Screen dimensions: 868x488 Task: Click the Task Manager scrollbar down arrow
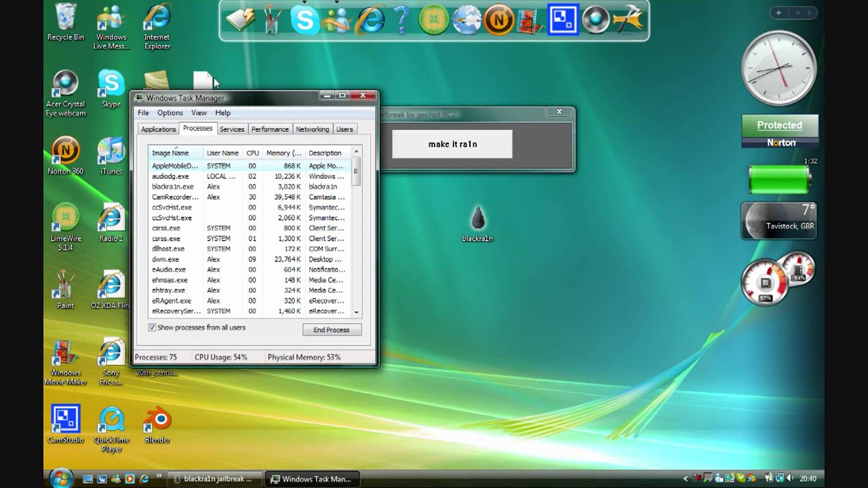pos(357,312)
